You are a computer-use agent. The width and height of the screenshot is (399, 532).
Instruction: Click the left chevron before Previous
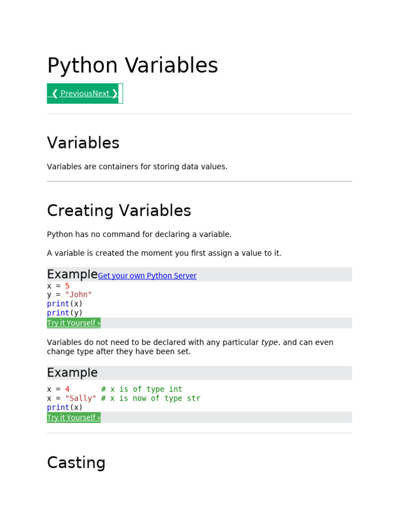(55, 94)
